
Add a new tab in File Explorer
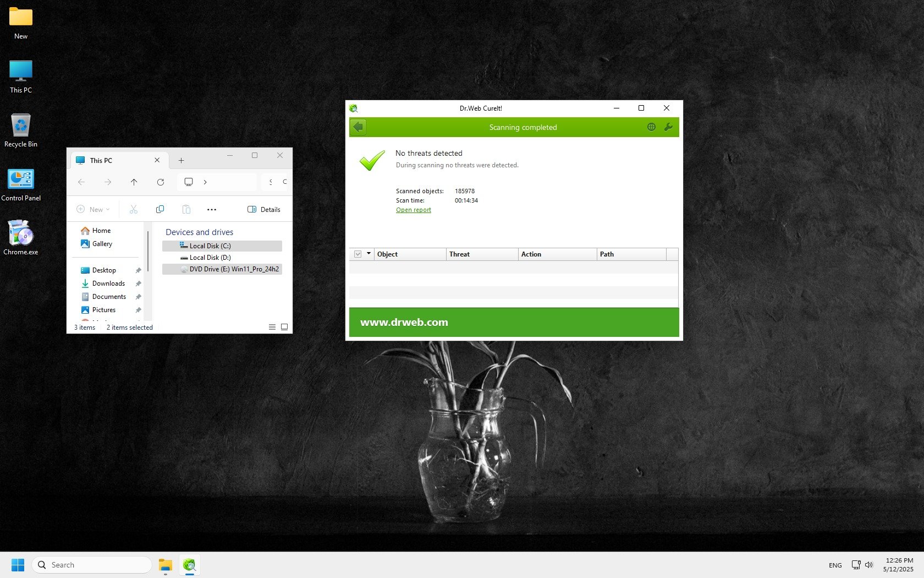pos(181,161)
